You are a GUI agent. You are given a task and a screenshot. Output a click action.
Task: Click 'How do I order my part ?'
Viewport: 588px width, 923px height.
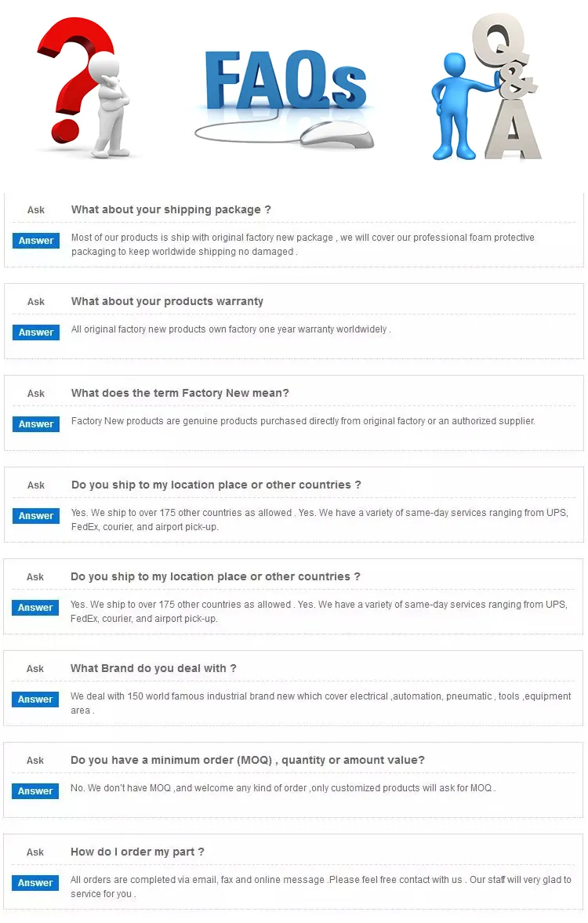tap(137, 852)
